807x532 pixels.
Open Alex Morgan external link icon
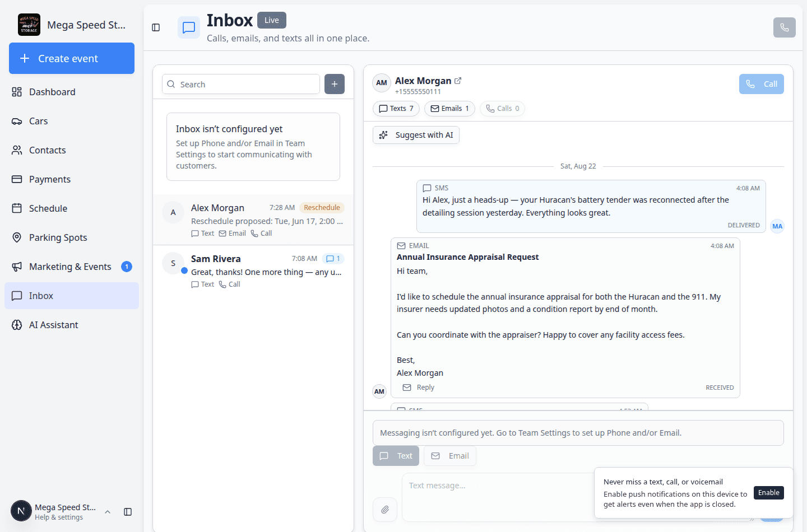[x=458, y=81]
